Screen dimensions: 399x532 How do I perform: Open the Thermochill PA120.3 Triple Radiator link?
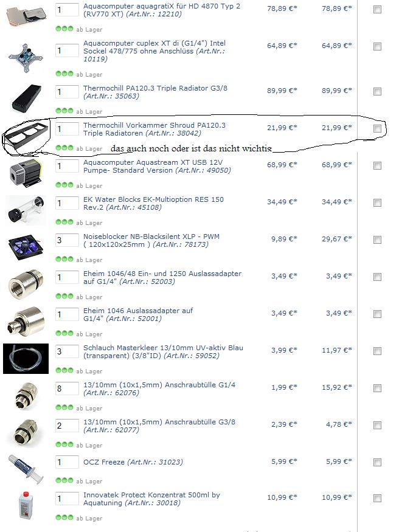[x=155, y=92]
